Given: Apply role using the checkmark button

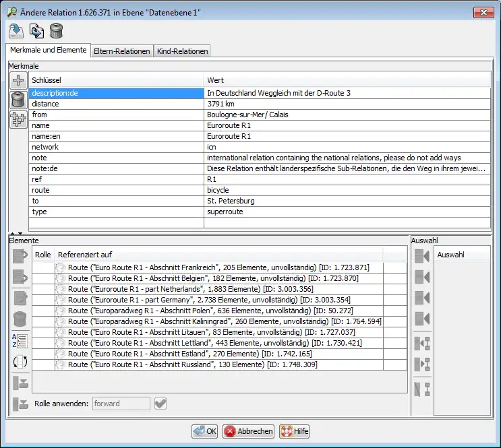Looking at the screenshot, I should [x=160, y=404].
